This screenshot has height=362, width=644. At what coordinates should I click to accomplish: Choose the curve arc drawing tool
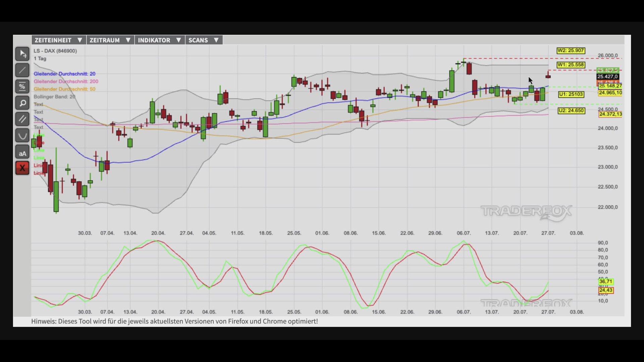(22, 135)
